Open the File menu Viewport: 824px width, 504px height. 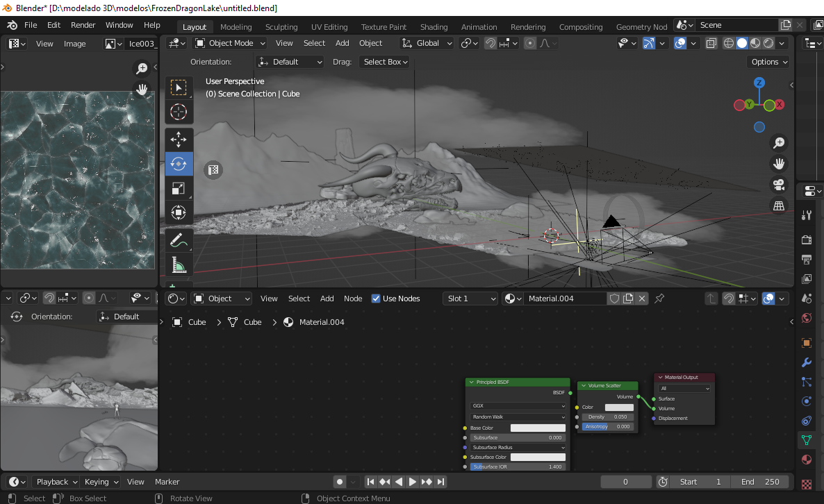coord(31,25)
